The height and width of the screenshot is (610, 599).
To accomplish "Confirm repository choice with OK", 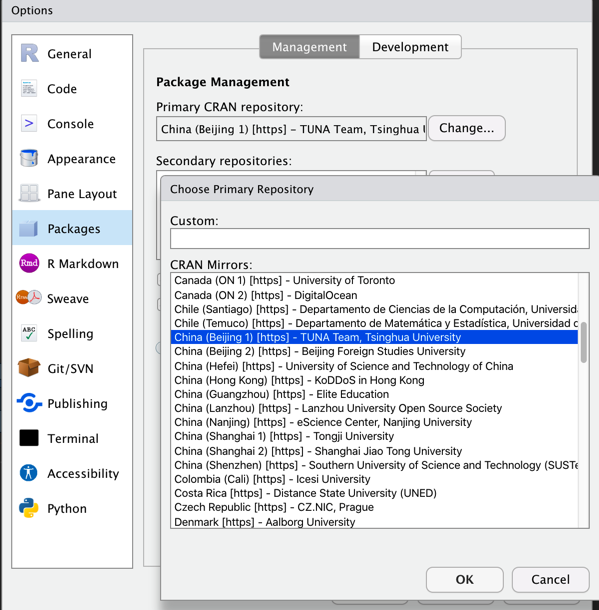I will tap(464, 579).
